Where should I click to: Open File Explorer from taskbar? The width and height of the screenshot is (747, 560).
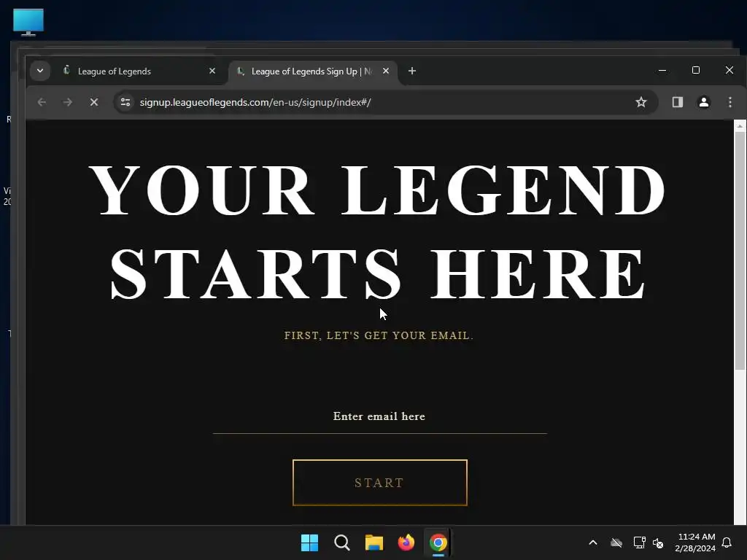pyautogui.click(x=374, y=542)
